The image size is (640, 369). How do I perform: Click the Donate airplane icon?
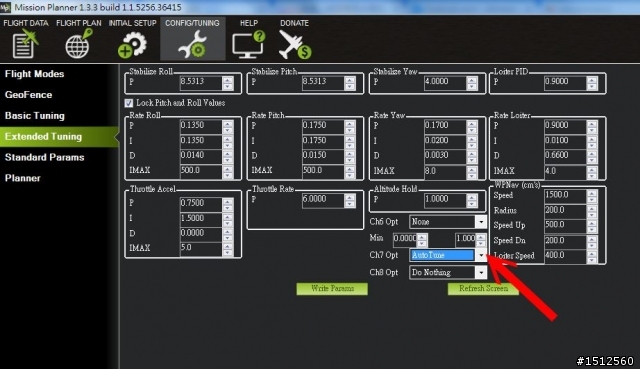point(295,44)
